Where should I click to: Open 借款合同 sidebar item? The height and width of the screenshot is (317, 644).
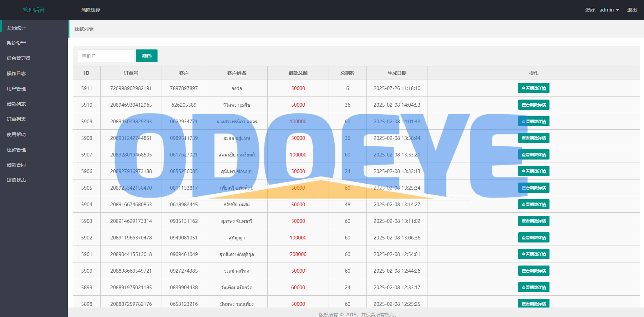[16, 165]
